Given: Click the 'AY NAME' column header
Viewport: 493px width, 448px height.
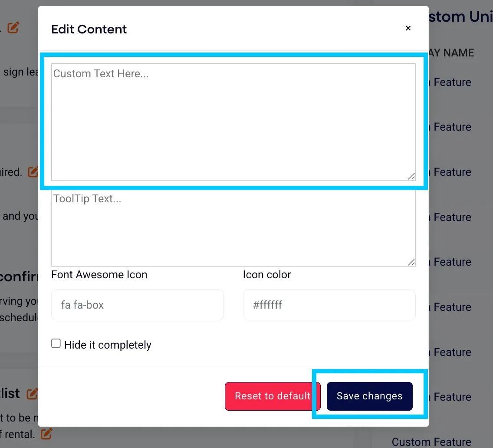Looking at the screenshot, I should tap(451, 53).
